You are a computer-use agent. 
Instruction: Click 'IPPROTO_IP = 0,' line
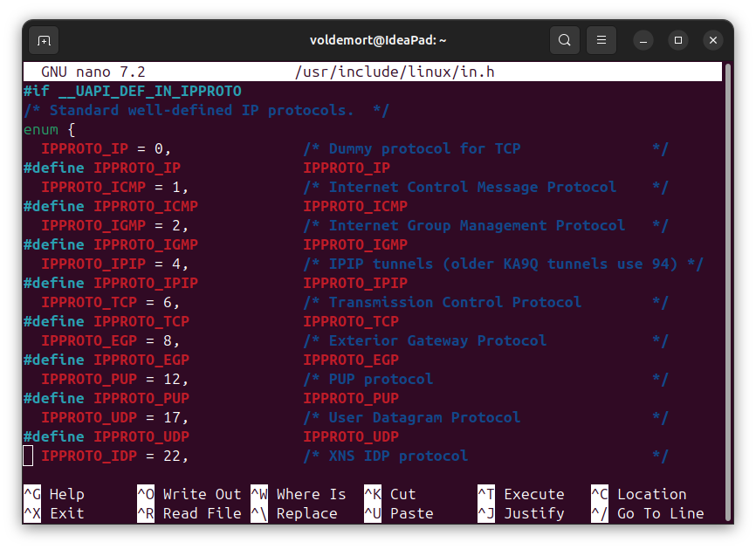pos(107,148)
